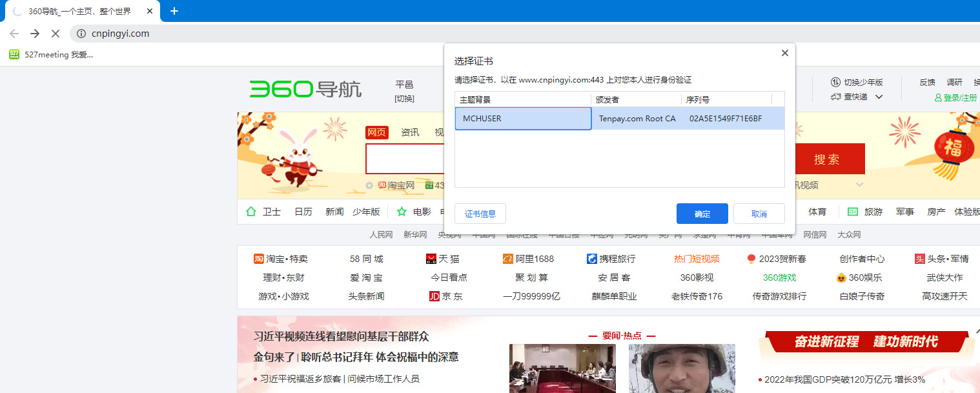Select the MCHUSER certificate row
The width and height of the screenshot is (980, 393).
pyautogui.click(x=523, y=119)
